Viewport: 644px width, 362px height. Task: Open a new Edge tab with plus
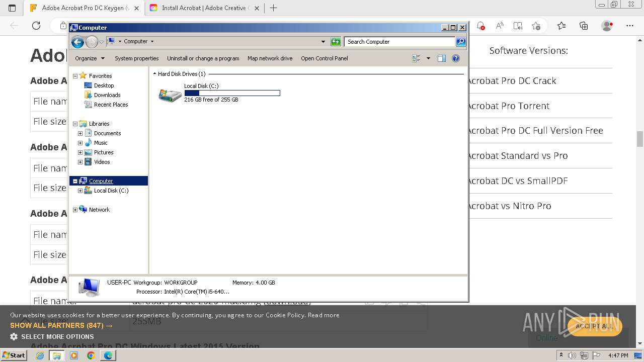tap(274, 8)
